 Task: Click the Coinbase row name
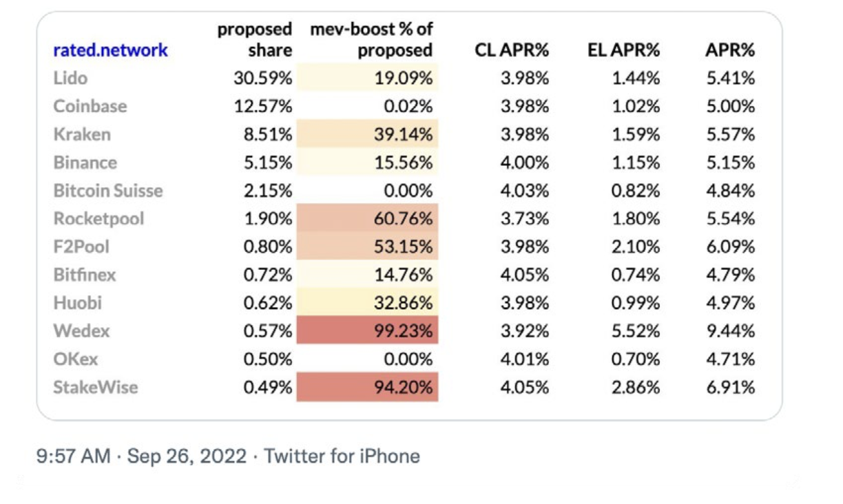pos(90,106)
